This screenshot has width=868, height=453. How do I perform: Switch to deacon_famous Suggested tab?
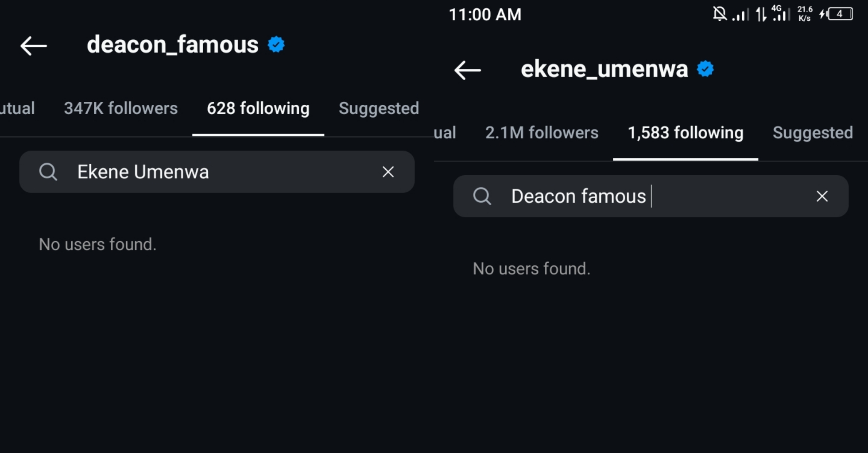(379, 108)
